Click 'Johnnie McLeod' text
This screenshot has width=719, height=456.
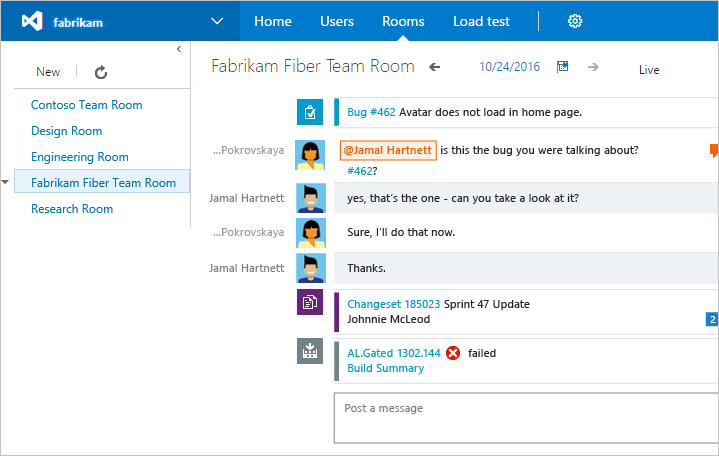click(388, 319)
